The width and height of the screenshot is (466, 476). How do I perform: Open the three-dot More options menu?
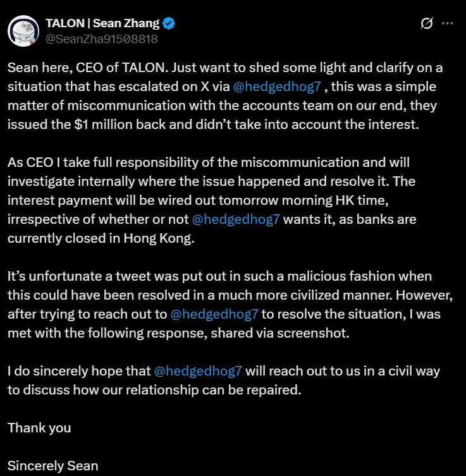coord(448,24)
